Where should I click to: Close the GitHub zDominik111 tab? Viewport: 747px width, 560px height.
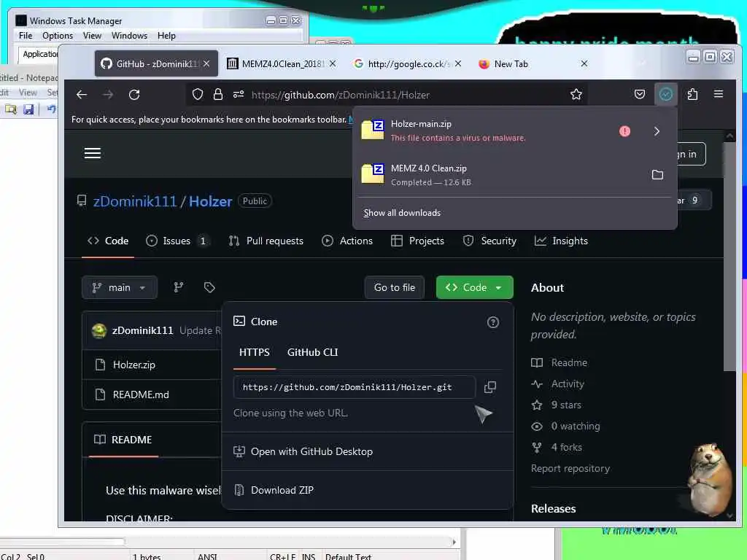(x=206, y=64)
